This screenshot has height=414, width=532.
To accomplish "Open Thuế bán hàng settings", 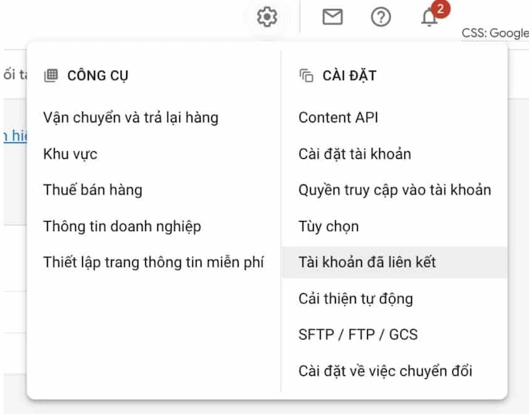I will pos(93,190).
